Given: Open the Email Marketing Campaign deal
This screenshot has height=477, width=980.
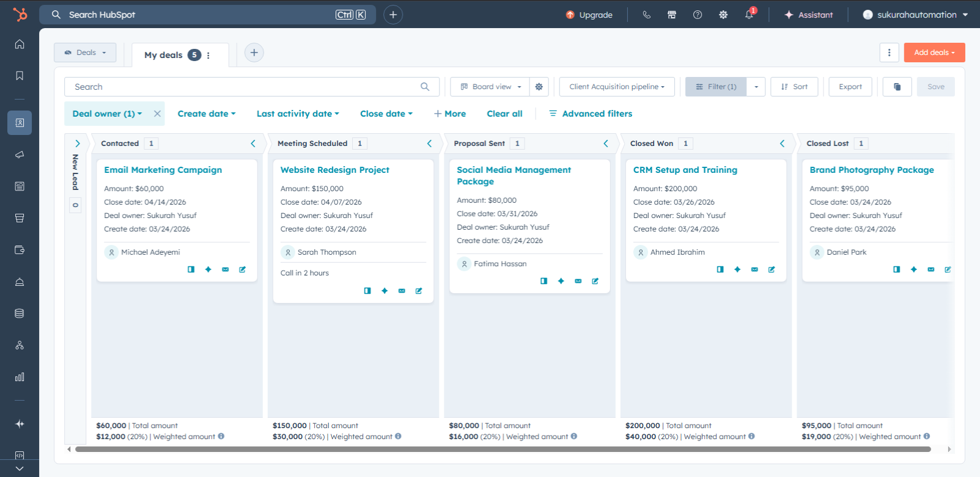Looking at the screenshot, I should (163, 170).
